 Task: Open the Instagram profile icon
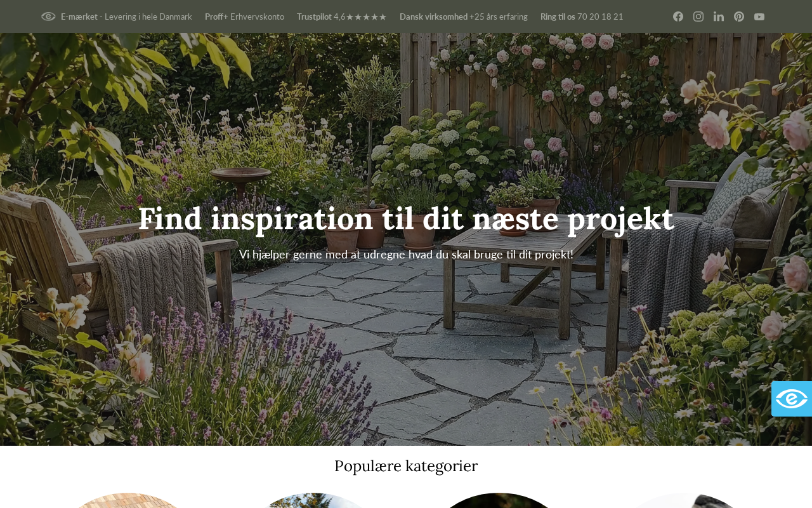pos(698,17)
